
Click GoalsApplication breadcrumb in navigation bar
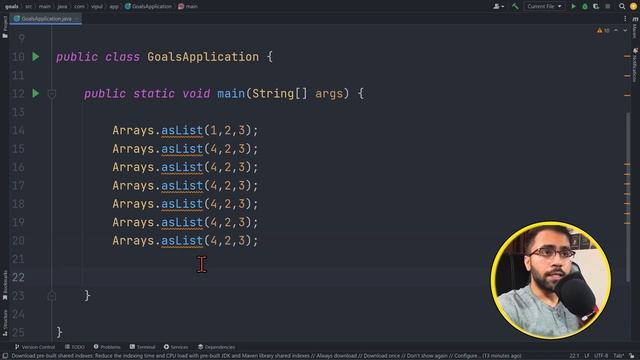pos(148,7)
